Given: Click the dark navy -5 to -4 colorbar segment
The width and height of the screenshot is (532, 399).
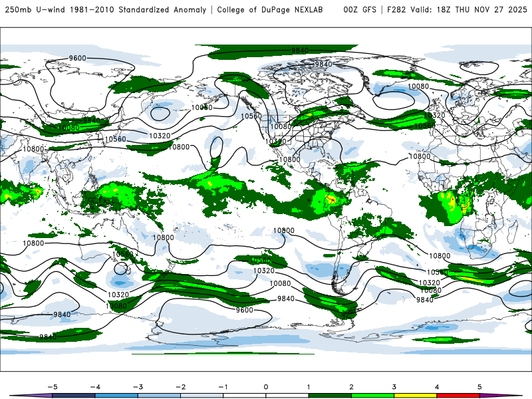Looking at the screenshot, I should click(x=74, y=396).
